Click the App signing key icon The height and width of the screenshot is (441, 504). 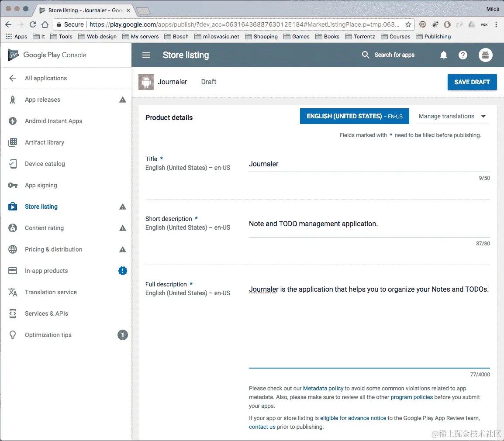[x=13, y=185]
